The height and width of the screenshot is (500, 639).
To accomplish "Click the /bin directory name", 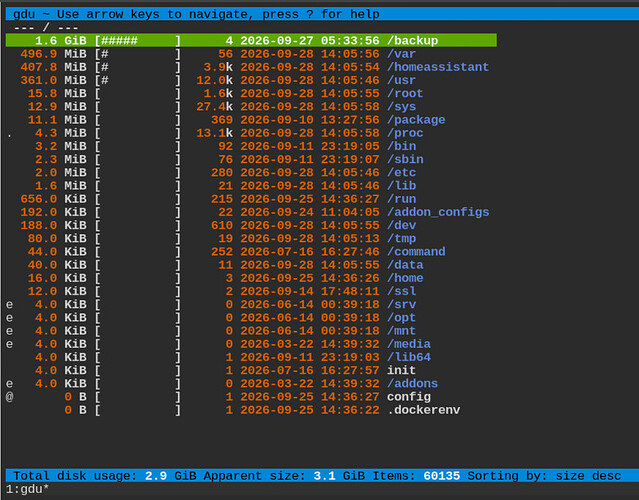I will (x=401, y=146).
